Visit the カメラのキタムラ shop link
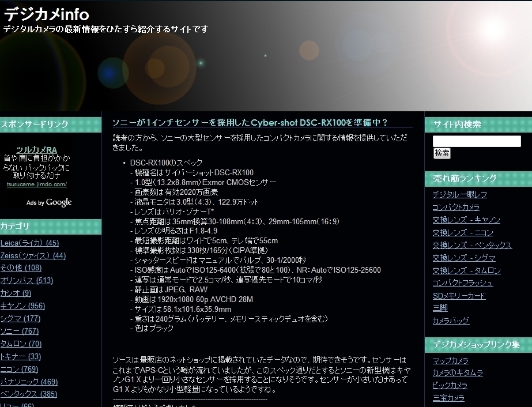 [x=458, y=373]
